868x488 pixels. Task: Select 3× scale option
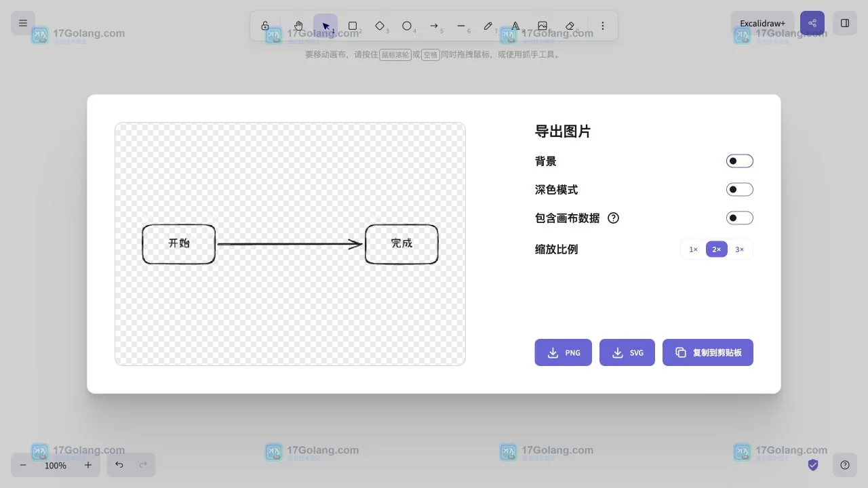[x=740, y=249]
